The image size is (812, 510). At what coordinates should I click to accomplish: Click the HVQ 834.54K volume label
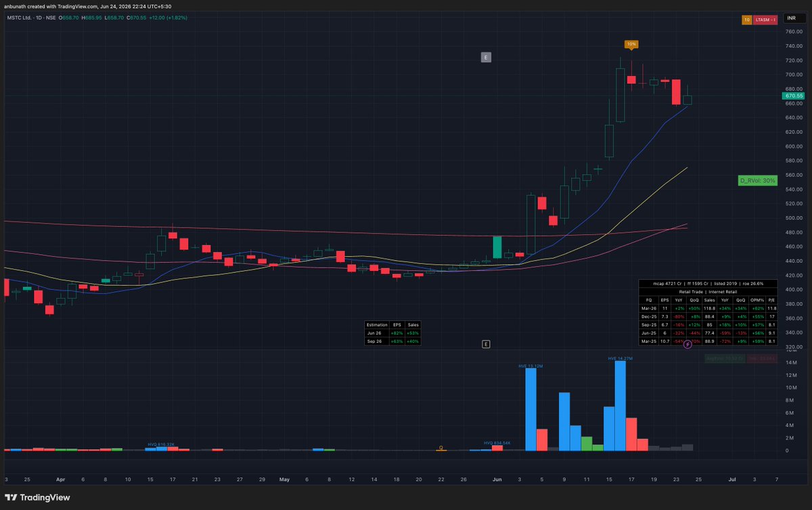[497, 443]
